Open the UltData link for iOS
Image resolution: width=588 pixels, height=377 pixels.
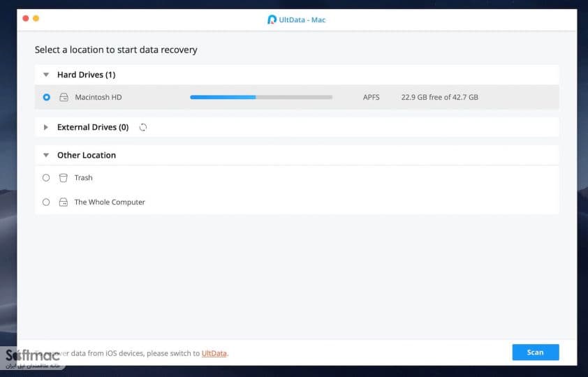coord(214,353)
